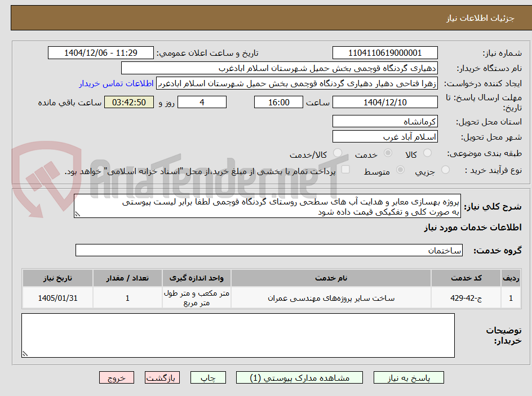Screen dimensions: 532x396
Task: Select the جزیی purchase type radio
Action: 445,170
